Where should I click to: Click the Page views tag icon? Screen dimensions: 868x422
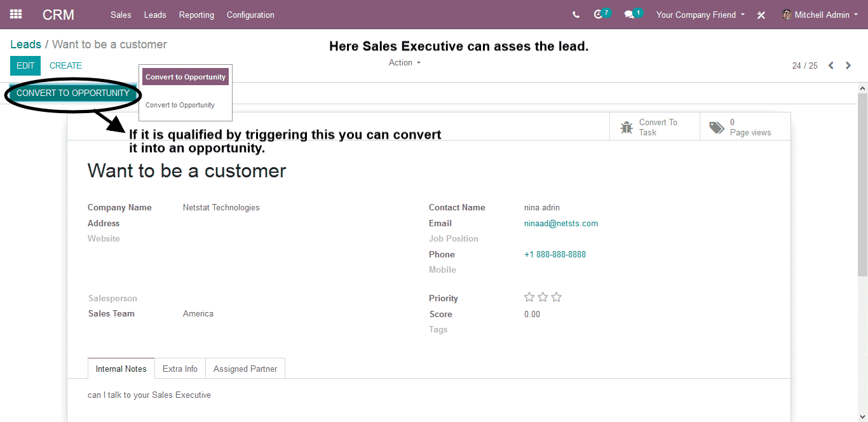[x=717, y=128]
